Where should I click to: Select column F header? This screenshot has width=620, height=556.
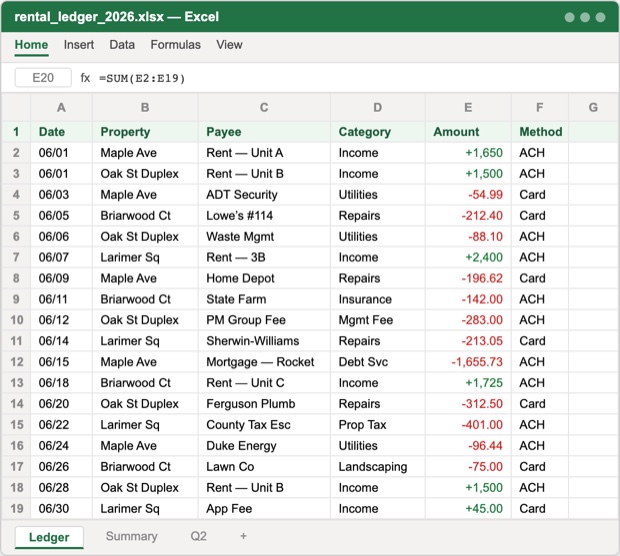tap(540, 107)
